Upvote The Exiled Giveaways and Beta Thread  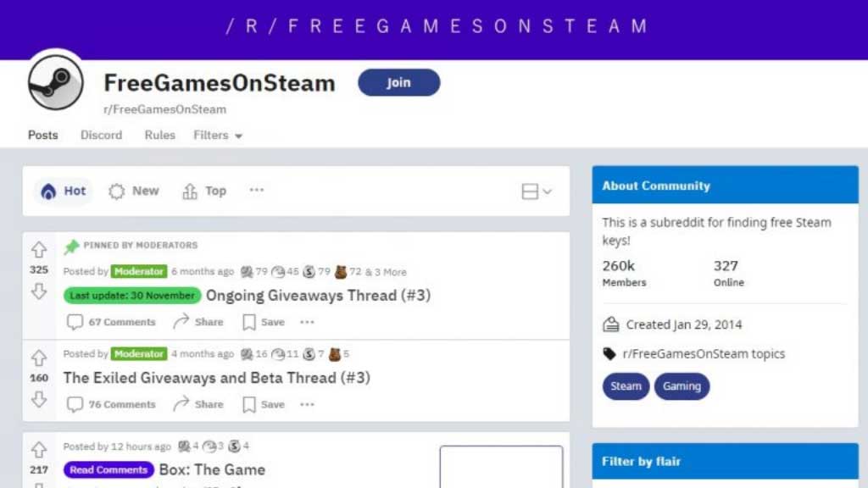(x=39, y=358)
